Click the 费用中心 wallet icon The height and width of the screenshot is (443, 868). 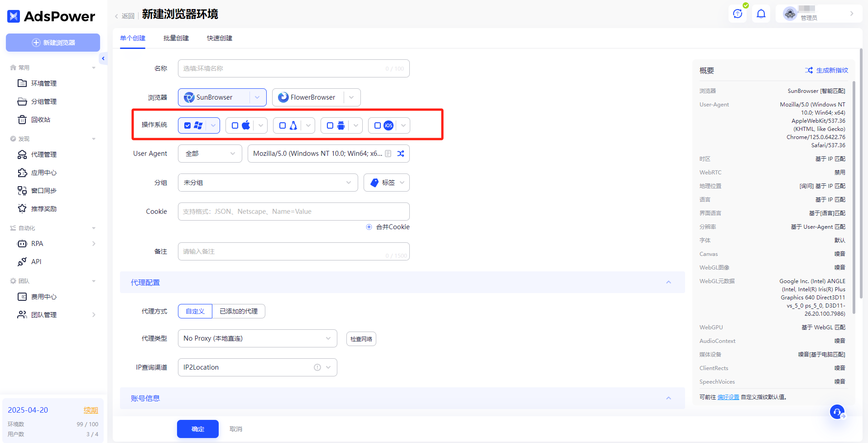coord(22,297)
